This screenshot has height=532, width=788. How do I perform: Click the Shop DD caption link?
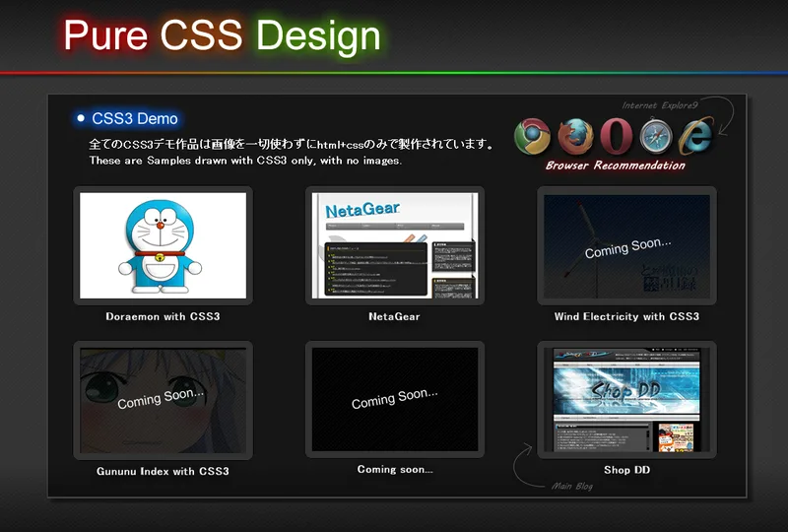click(x=626, y=470)
